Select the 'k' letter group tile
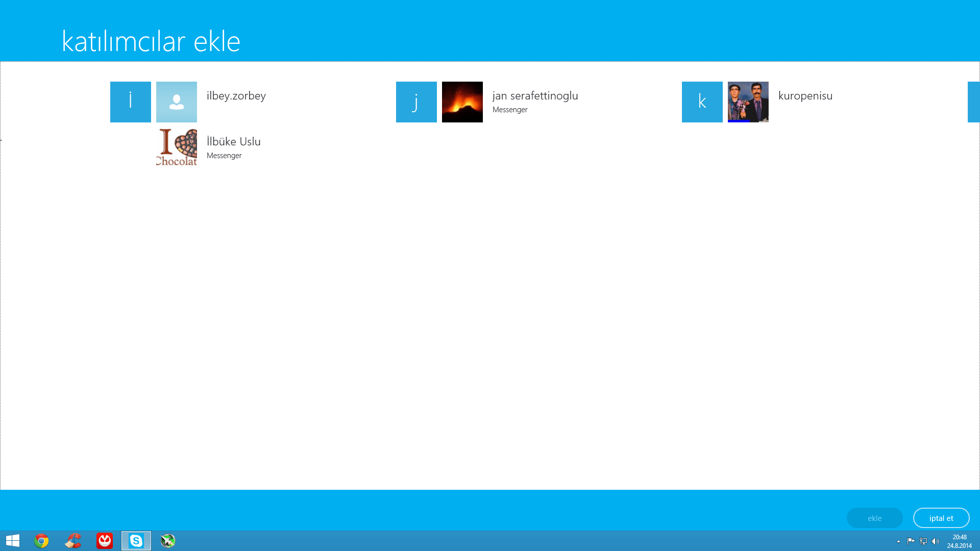Image resolution: width=980 pixels, height=551 pixels. point(702,102)
